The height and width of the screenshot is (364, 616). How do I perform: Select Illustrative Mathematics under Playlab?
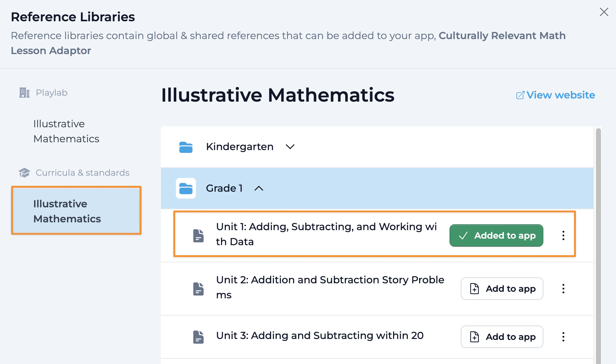(x=66, y=131)
